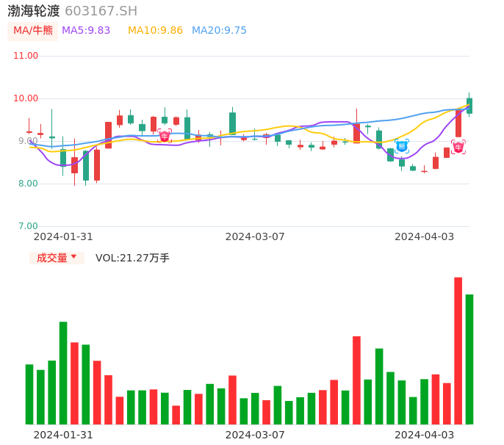Click the 2024-01-31 date label under price chart
504x445 pixels.
pos(63,236)
